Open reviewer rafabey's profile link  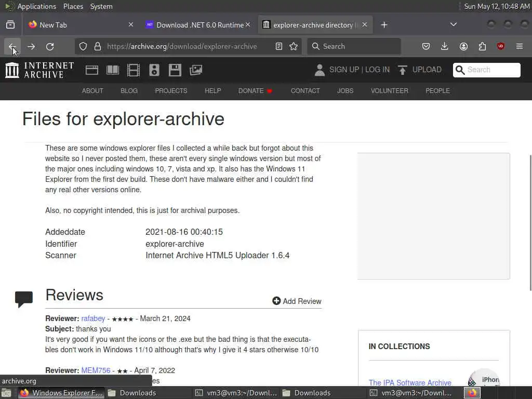tap(93, 318)
